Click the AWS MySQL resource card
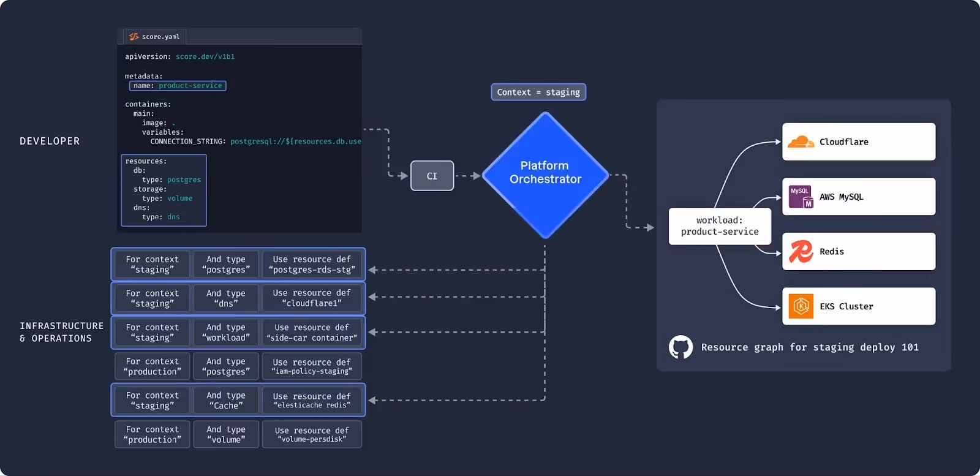 (859, 197)
